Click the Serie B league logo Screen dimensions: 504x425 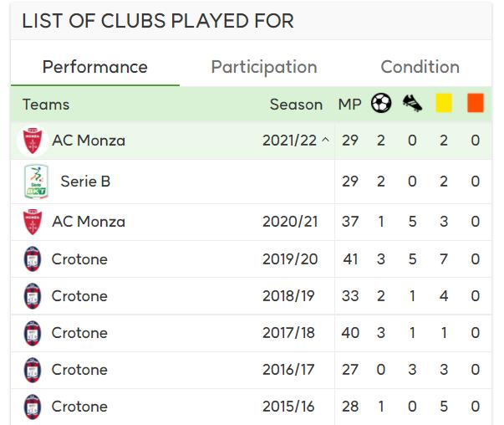(36, 182)
